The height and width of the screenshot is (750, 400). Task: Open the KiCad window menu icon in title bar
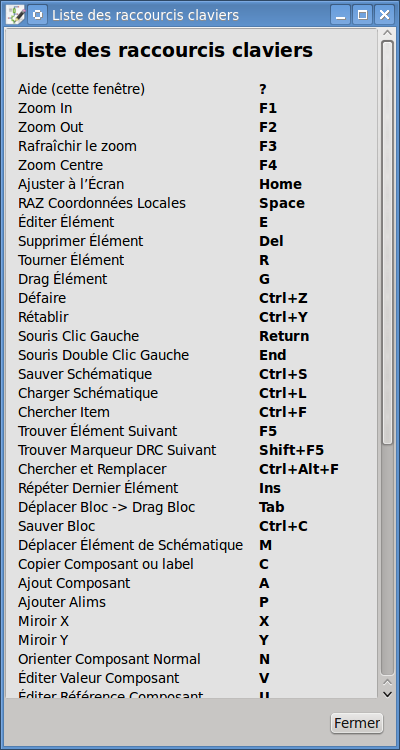pos(16,15)
